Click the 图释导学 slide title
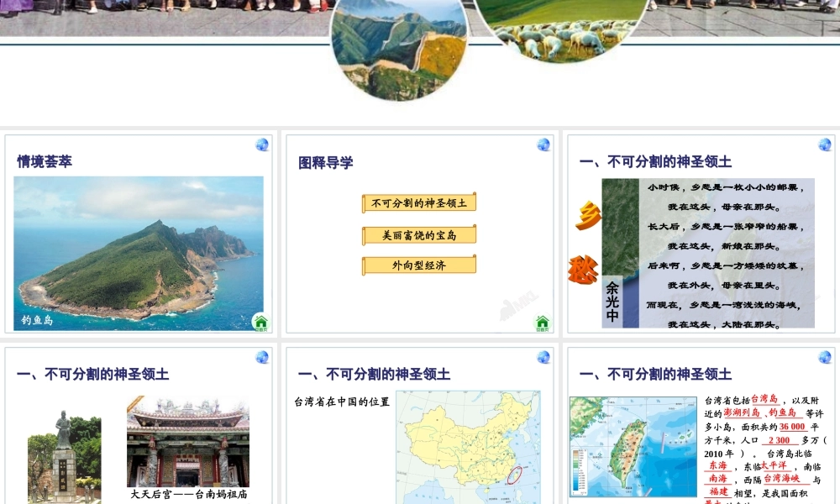The width and height of the screenshot is (840, 504). [326, 163]
